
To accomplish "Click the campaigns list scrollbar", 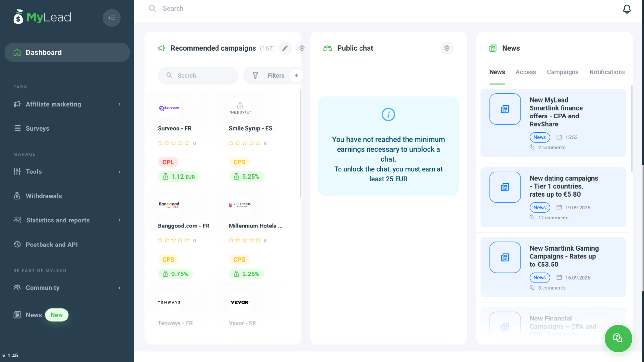I will (300, 144).
